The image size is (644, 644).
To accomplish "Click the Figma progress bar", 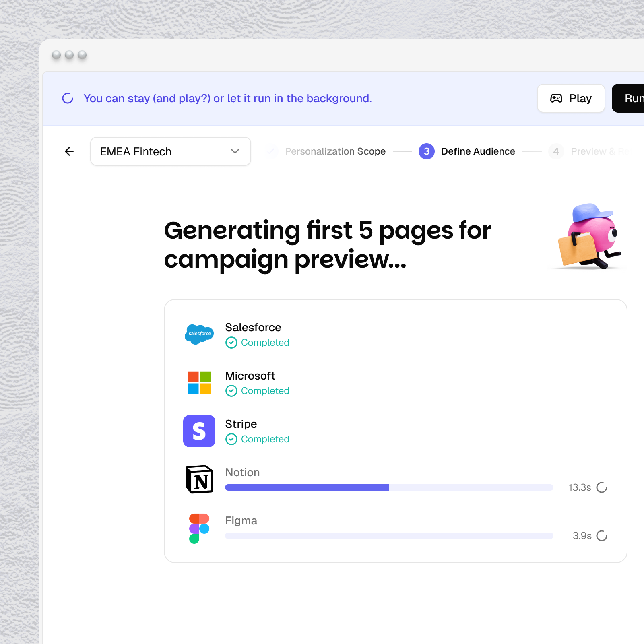I will tap(389, 536).
